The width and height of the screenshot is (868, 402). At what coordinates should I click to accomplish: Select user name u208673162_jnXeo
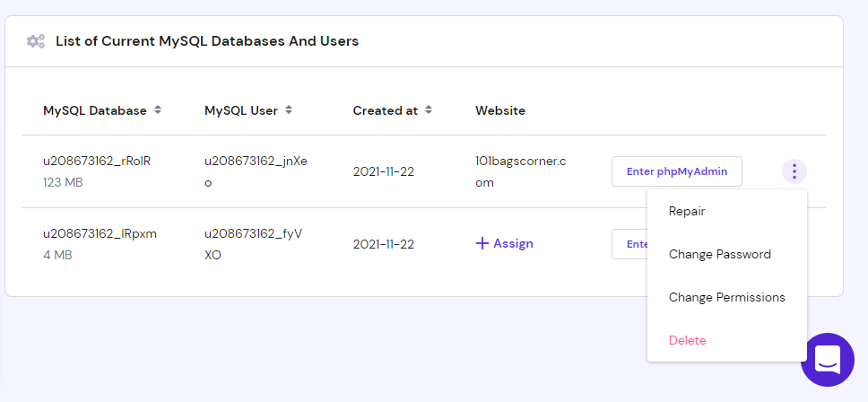point(256,171)
